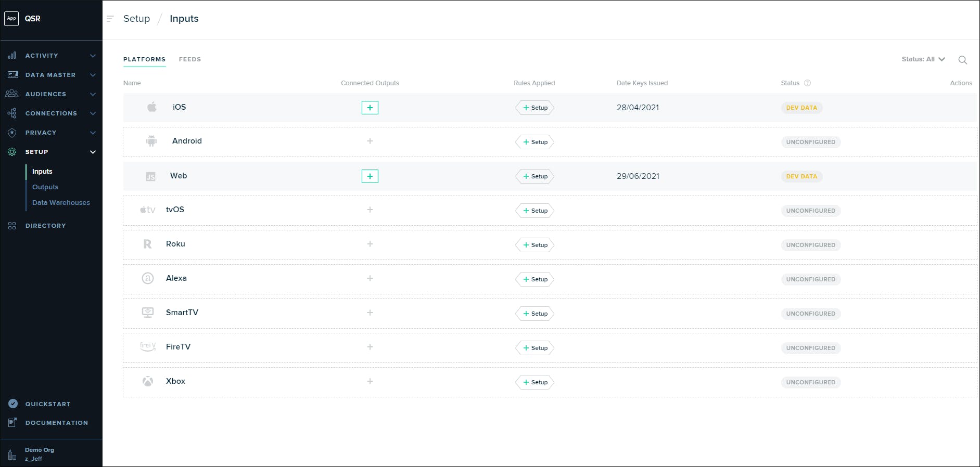This screenshot has width=980, height=467.
Task: Click the Documentation icon
Action: [x=12, y=422]
